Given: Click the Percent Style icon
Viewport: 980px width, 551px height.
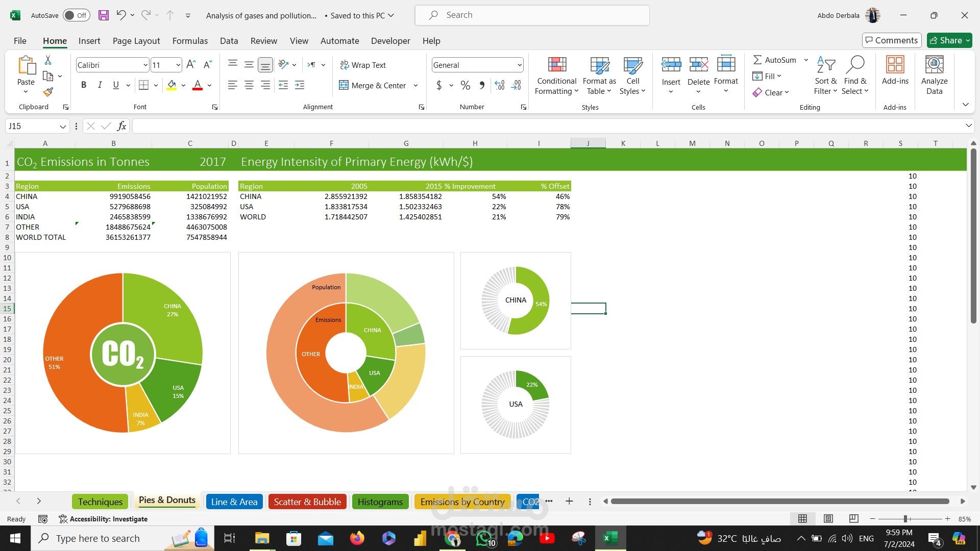Looking at the screenshot, I should click(465, 85).
